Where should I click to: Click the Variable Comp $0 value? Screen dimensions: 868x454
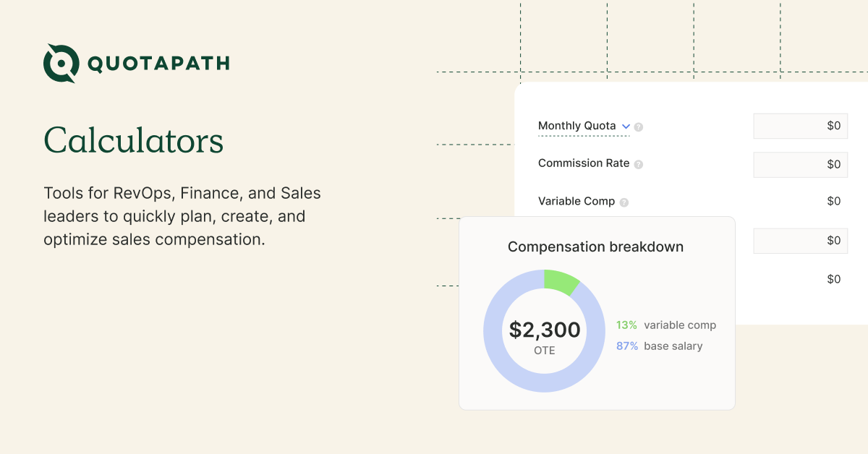[833, 201]
